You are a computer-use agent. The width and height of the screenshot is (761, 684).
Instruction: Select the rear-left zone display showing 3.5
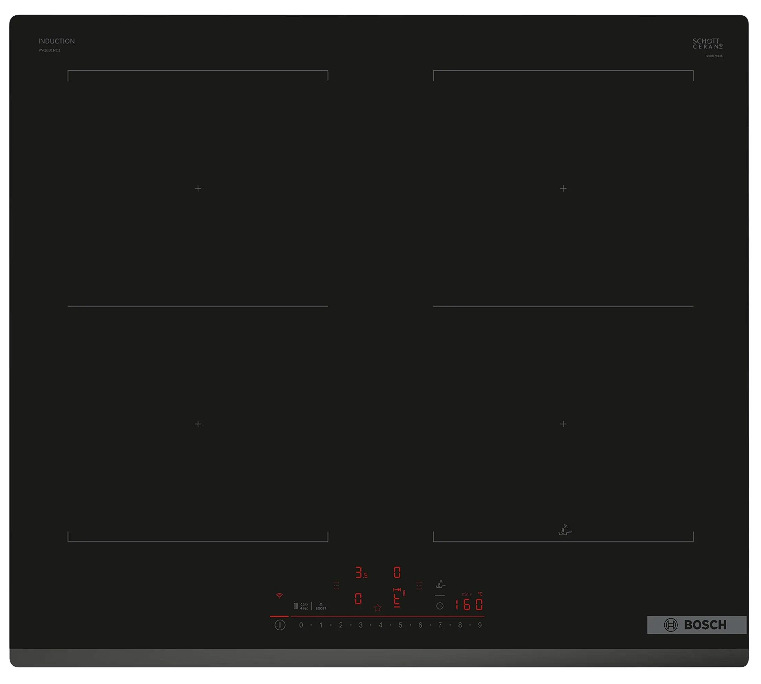[361, 573]
